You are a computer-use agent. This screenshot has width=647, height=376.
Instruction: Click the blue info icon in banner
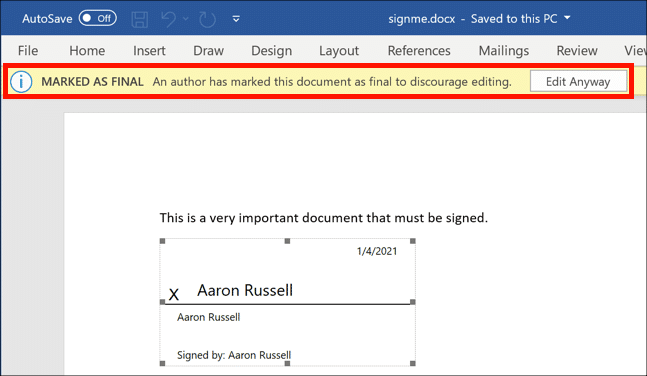click(x=21, y=81)
